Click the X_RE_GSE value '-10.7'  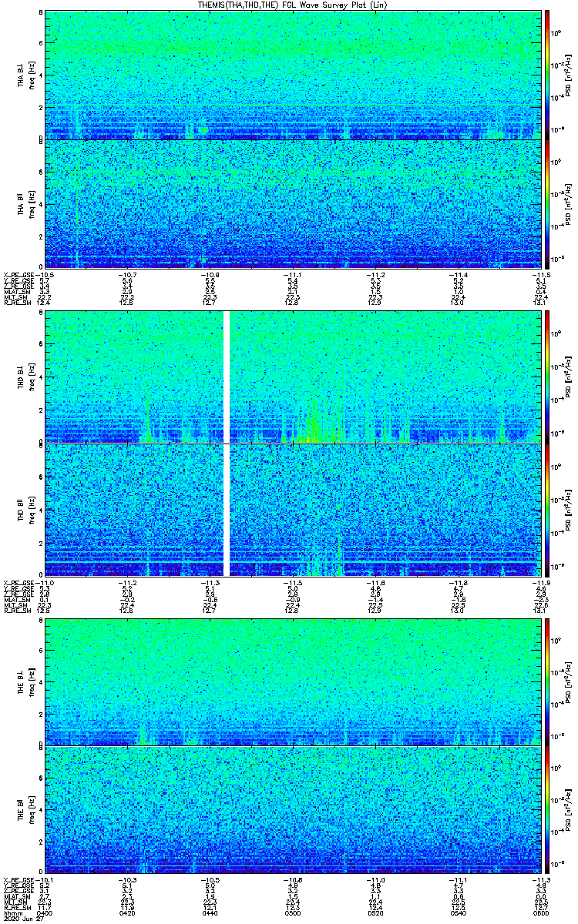(127, 275)
